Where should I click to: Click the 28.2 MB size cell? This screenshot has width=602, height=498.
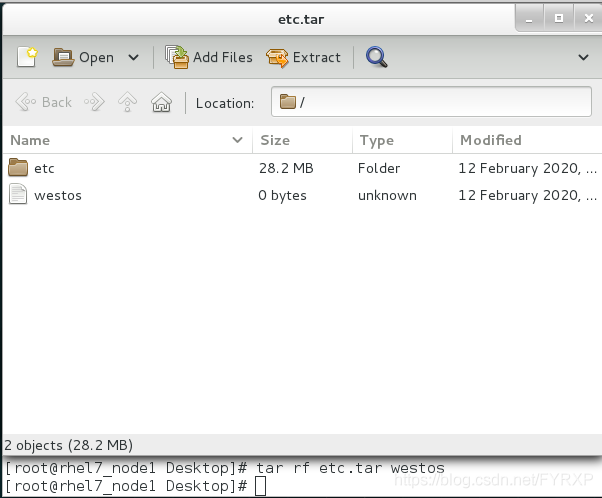[x=286, y=168]
